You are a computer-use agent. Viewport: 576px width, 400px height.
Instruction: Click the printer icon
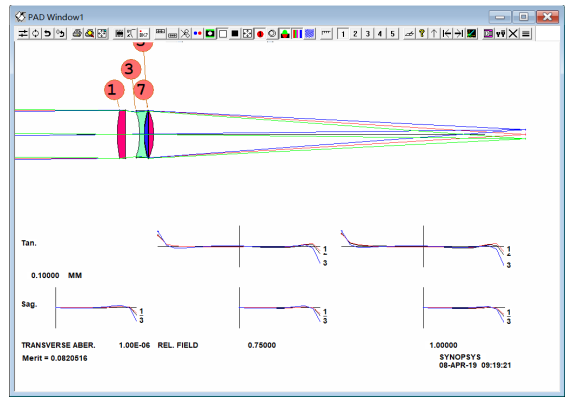pyautogui.click(x=77, y=34)
